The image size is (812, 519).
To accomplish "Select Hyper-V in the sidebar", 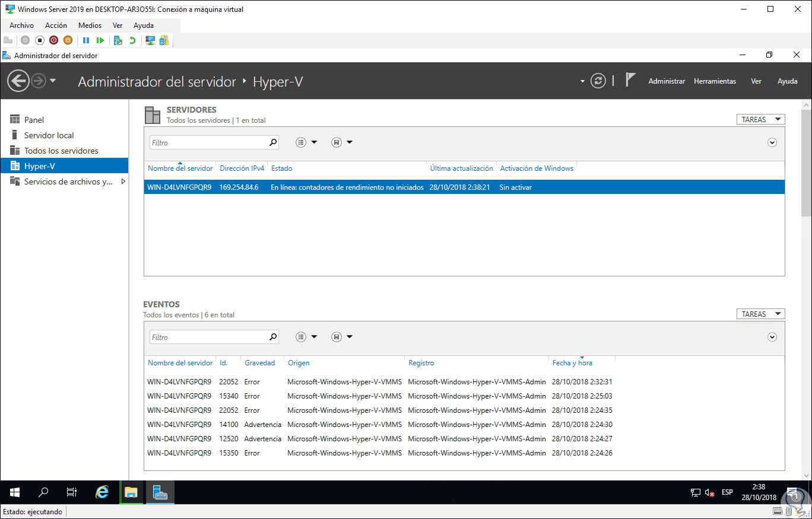I will point(64,166).
